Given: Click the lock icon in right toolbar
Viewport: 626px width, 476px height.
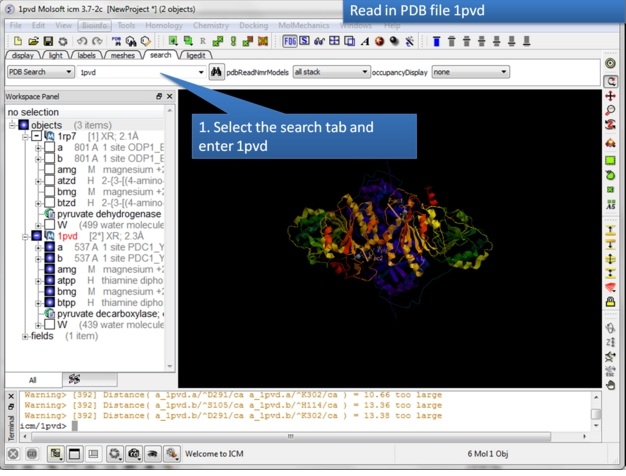Looking at the screenshot, I should click(x=611, y=302).
